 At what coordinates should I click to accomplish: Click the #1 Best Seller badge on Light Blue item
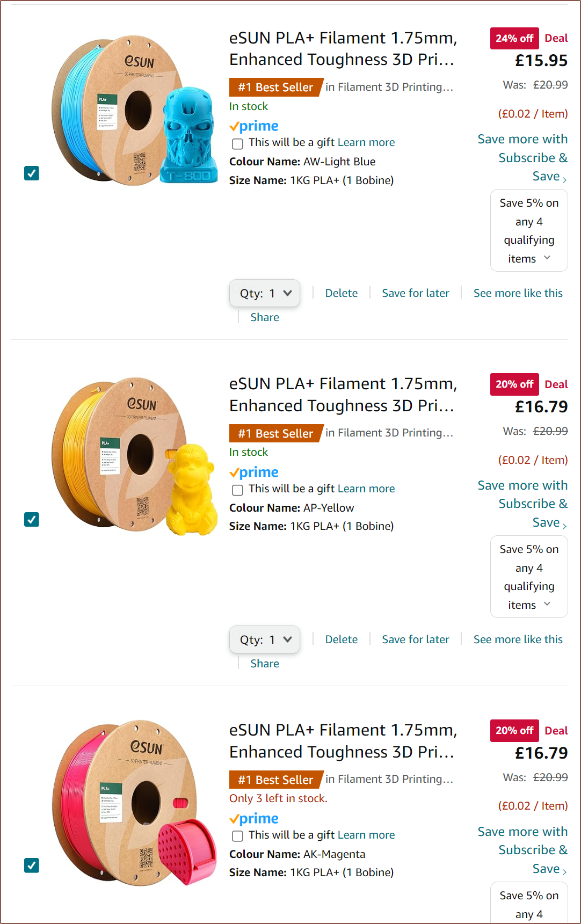(x=276, y=87)
